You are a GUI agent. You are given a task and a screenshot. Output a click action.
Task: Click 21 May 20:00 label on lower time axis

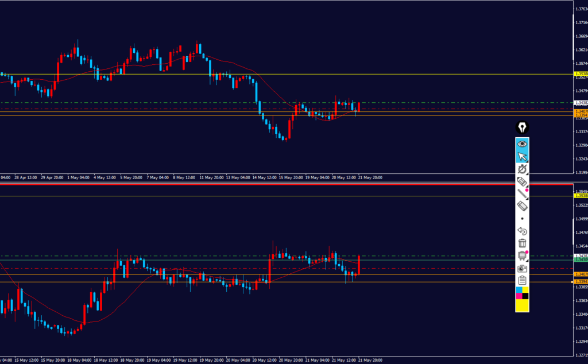(370, 360)
